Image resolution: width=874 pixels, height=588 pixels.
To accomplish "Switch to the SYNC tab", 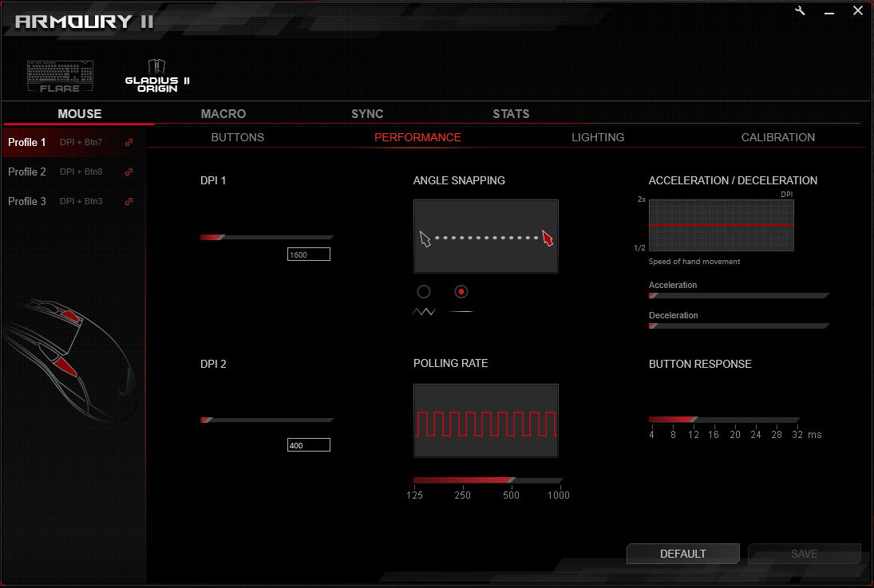I will click(x=367, y=114).
